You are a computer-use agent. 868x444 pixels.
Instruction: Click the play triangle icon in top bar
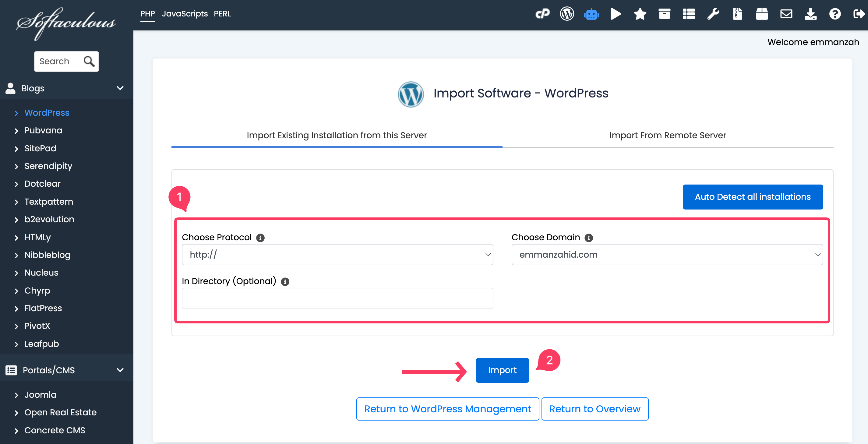[x=616, y=14]
